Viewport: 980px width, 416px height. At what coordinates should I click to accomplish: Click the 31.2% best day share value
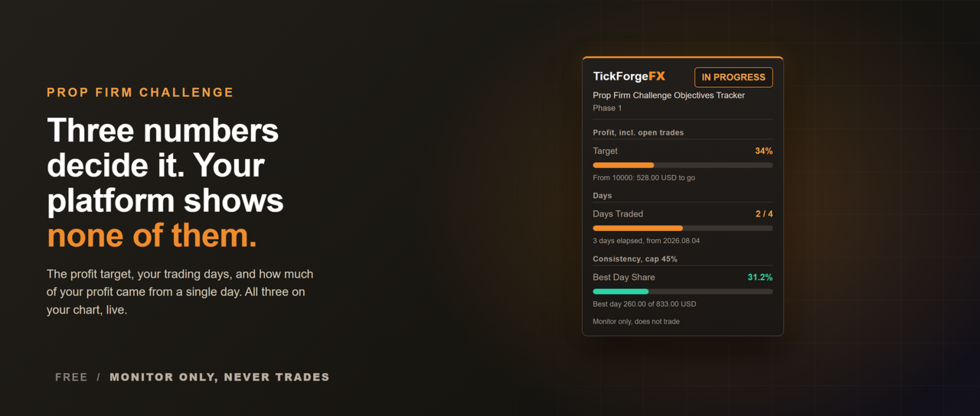760,278
